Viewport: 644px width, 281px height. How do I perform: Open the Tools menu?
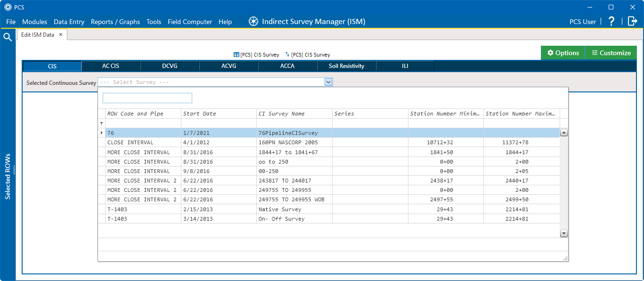pyautogui.click(x=154, y=22)
